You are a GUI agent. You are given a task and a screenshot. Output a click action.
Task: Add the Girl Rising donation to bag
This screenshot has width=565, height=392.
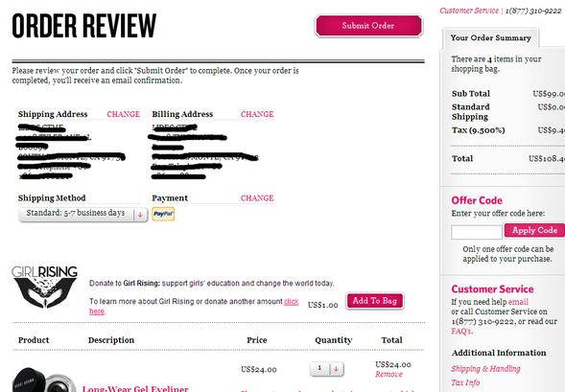coord(375,301)
